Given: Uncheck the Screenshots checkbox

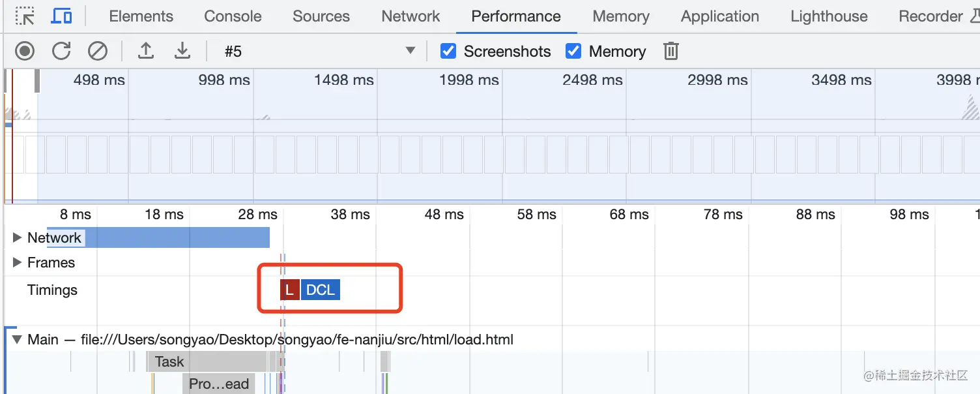Looking at the screenshot, I should click(x=448, y=51).
